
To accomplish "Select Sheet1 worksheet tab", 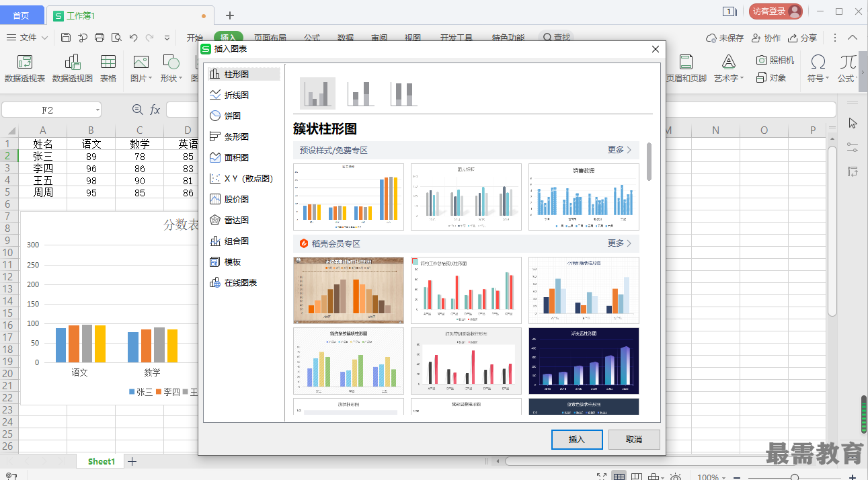I will click(x=102, y=461).
